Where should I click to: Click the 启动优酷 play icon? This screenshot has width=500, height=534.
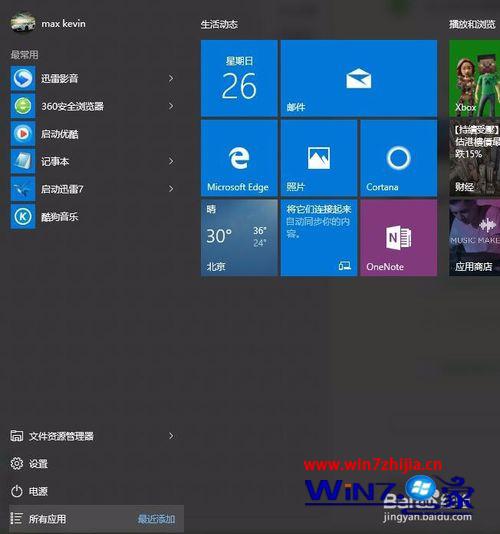(23, 134)
